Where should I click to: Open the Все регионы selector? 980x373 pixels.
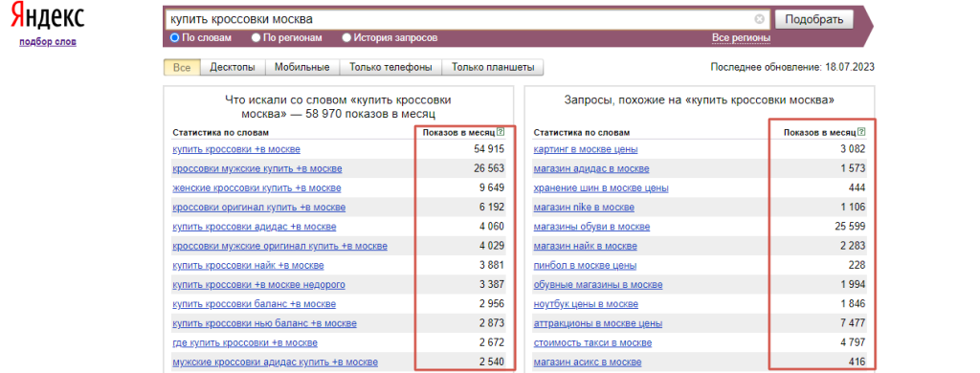pos(742,38)
